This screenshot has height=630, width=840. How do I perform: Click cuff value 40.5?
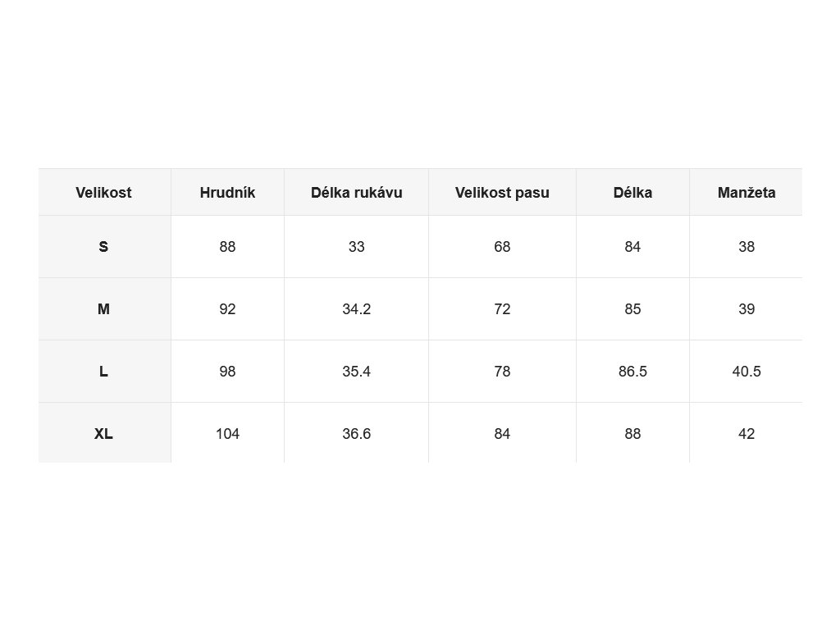(x=746, y=372)
